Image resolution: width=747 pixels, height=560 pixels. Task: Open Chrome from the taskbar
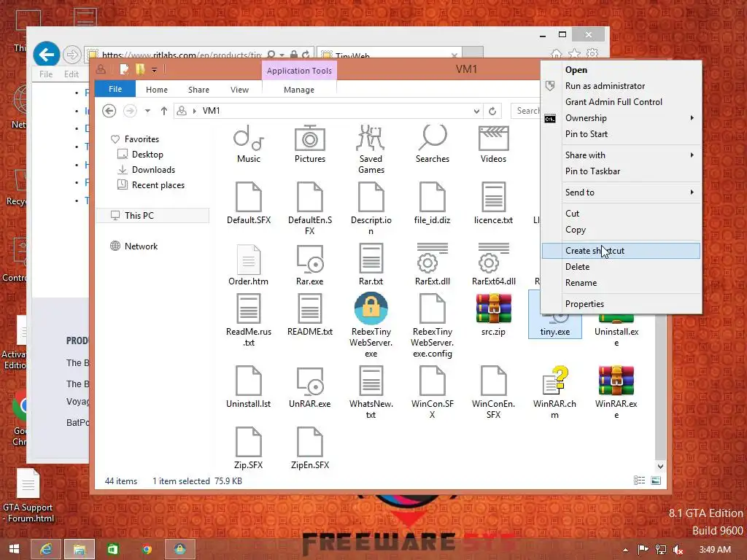coord(147,549)
